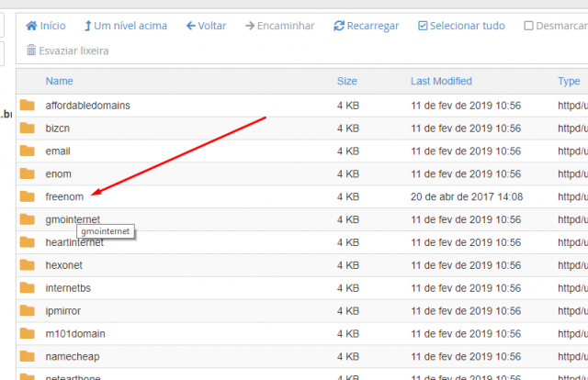Select the m101domain folder name
Viewport: 588px width, 380px height.
pos(75,333)
